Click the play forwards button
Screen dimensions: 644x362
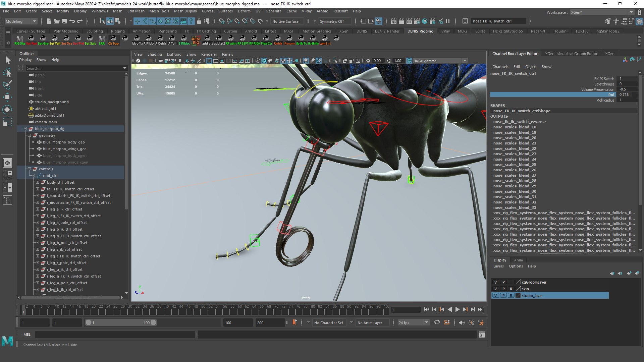(457, 309)
